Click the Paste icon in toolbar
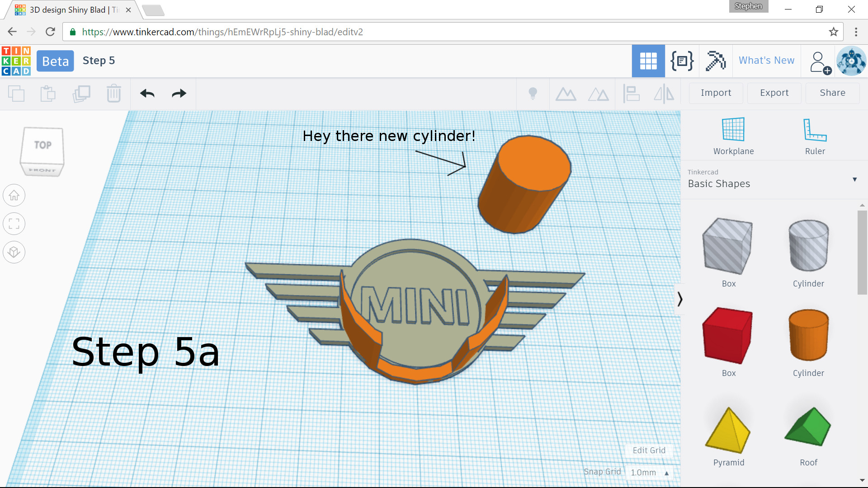The width and height of the screenshot is (868, 488). [x=47, y=94]
